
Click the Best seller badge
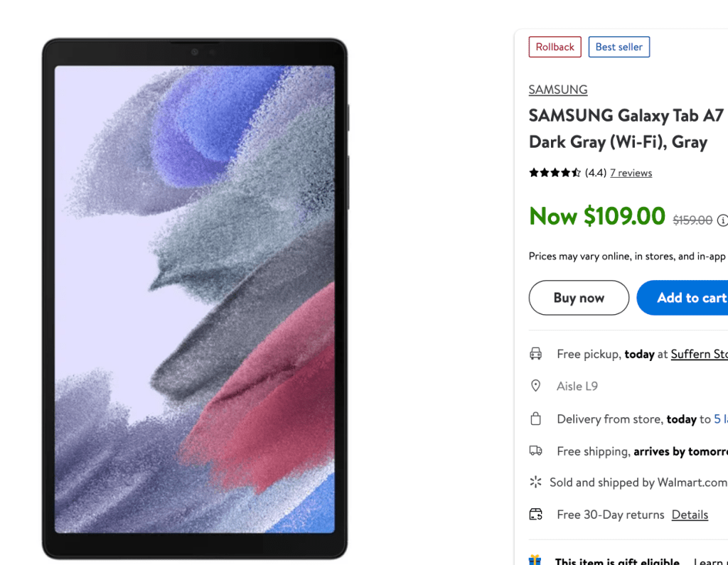point(619,47)
